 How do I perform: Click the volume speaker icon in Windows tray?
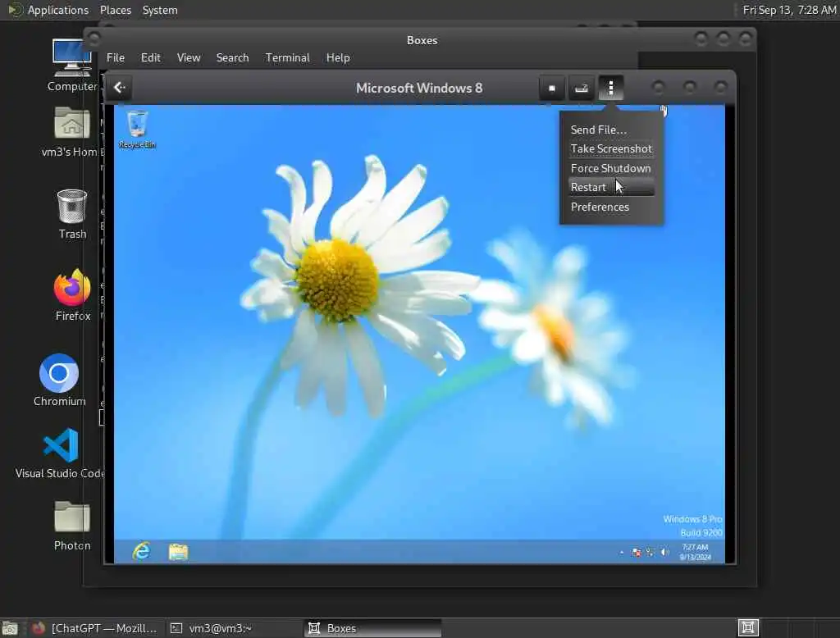(664, 552)
